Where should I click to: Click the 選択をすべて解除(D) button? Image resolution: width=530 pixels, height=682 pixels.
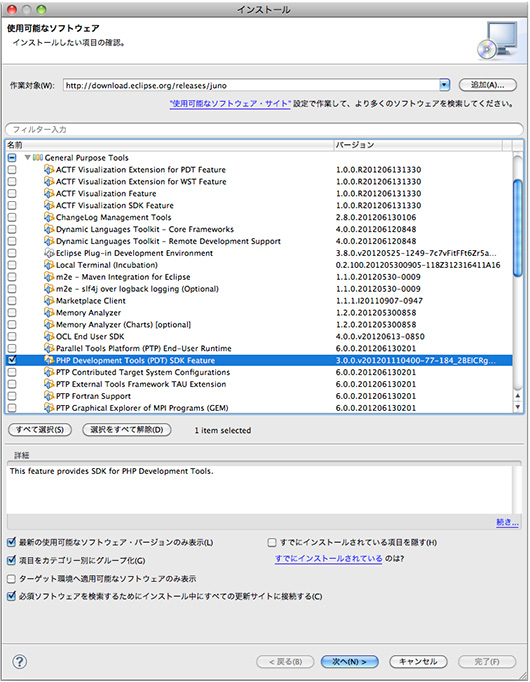pyautogui.click(x=127, y=430)
